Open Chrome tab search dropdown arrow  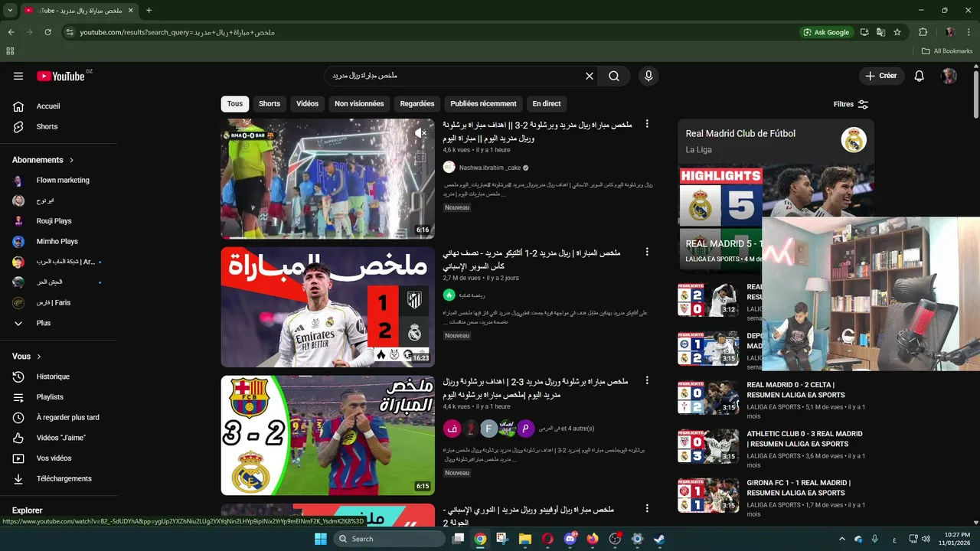coord(10,10)
